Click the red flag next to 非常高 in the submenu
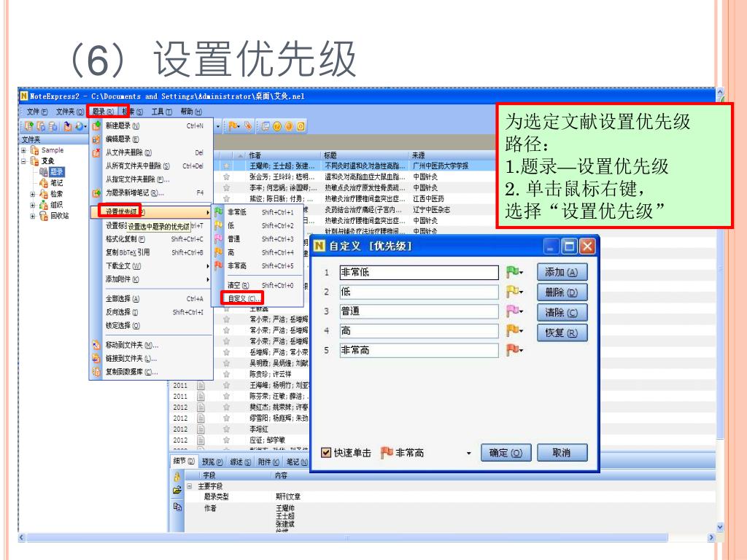Screen dimensions: 747x560 [x=218, y=265]
